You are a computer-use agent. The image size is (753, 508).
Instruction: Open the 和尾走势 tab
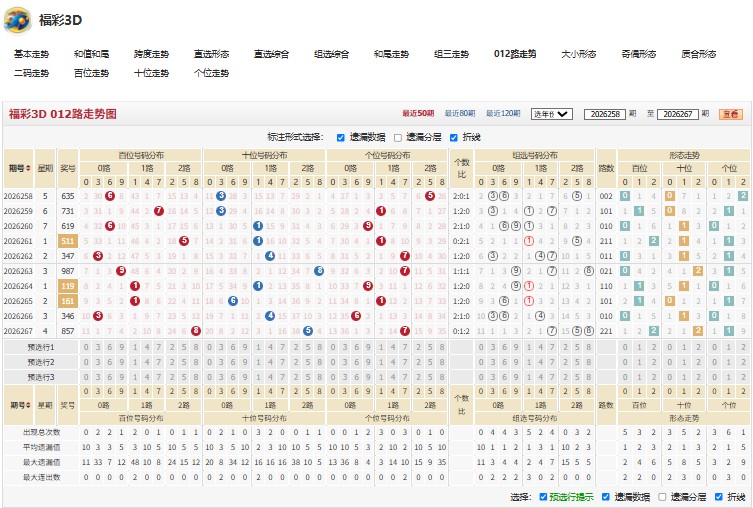coord(391,54)
